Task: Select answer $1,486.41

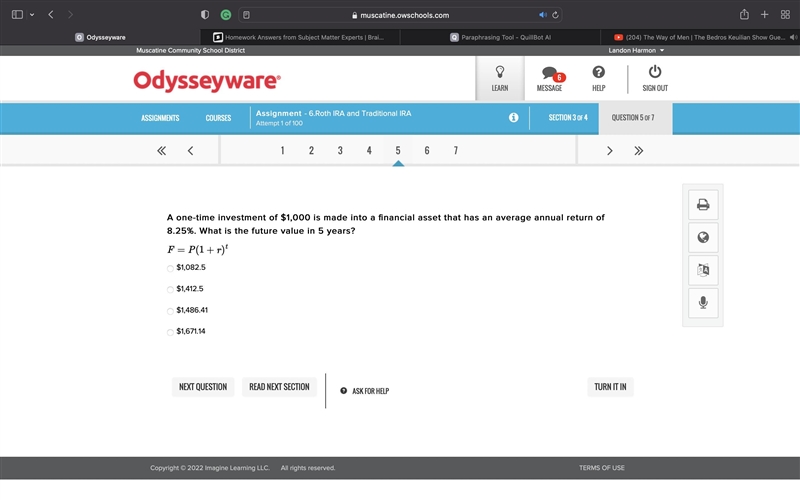Action: click(170, 311)
